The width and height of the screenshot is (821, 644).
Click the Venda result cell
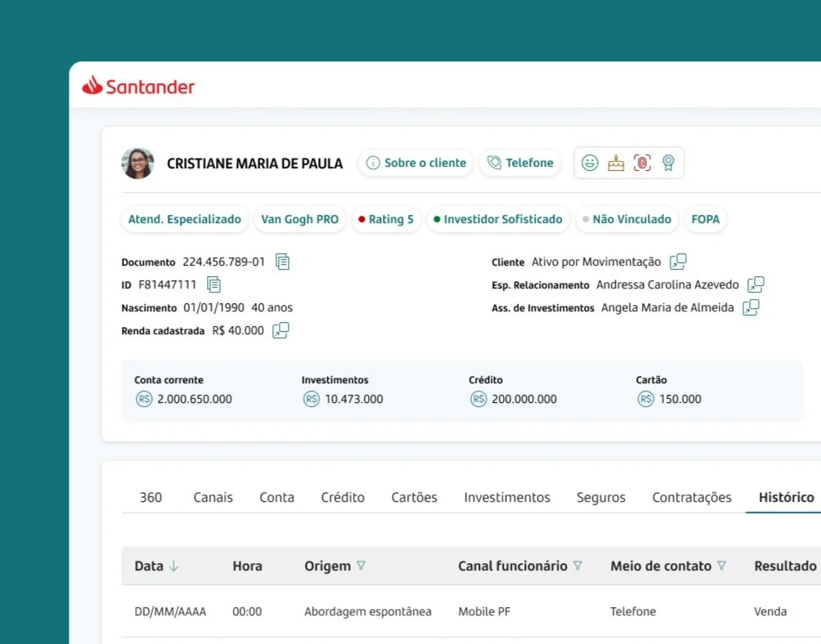770,611
